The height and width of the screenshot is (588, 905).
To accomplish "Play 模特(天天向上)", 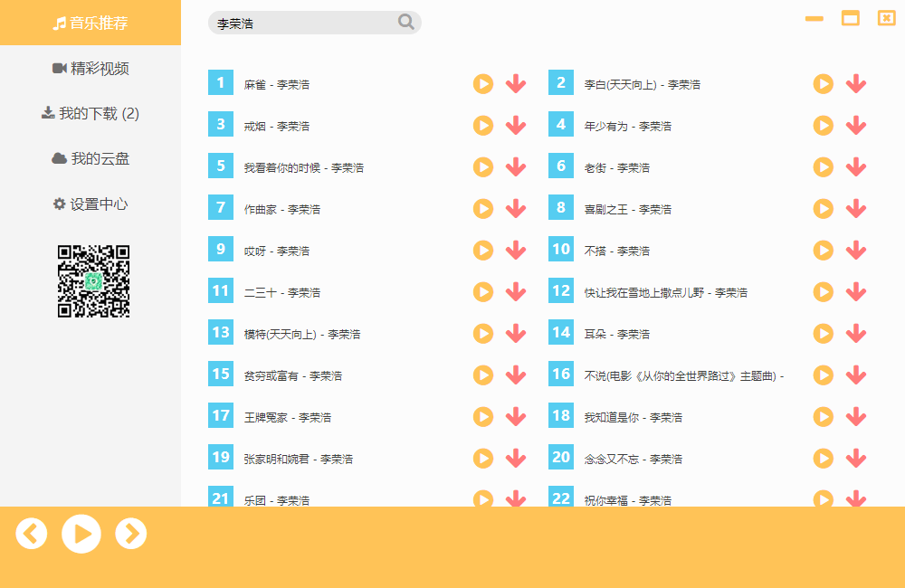I will pyautogui.click(x=482, y=333).
